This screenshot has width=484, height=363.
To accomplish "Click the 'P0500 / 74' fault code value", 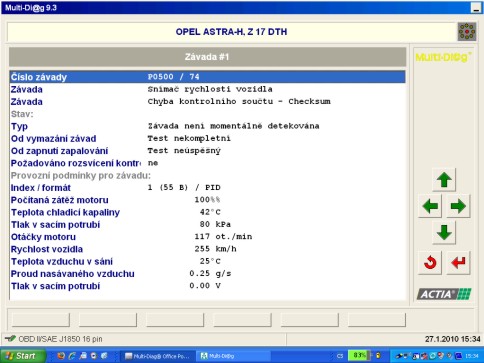I will pyautogui.click(x=173, y=77).
